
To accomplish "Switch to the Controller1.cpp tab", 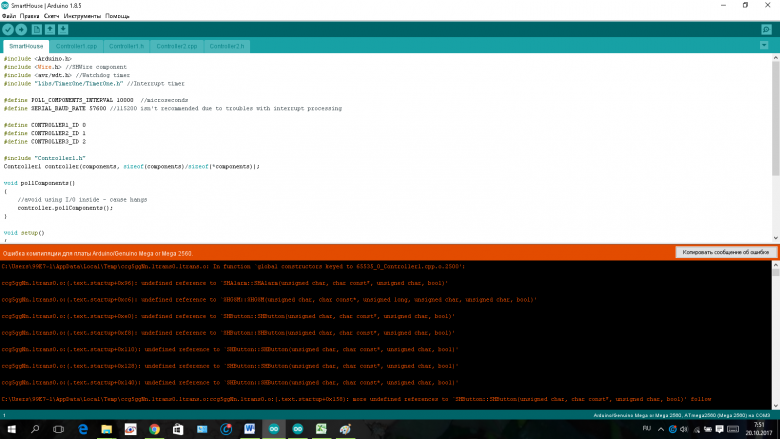I will [x=76, y=46].
